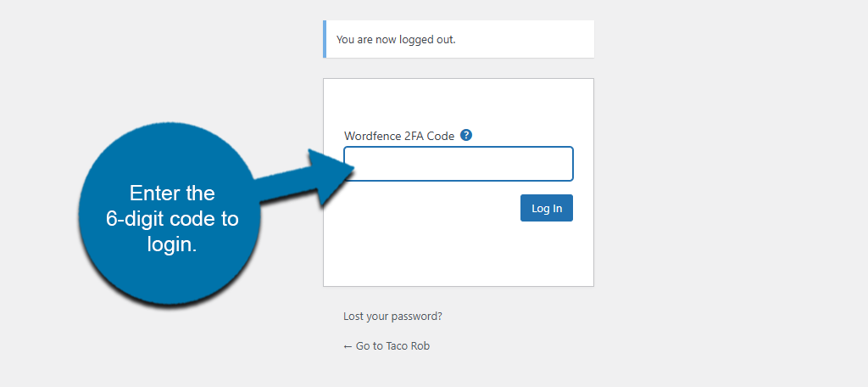Click the left arrow before "Go to Taco Rob"
The width and height of the screenshot is (868, 387).
pos(348,346)
